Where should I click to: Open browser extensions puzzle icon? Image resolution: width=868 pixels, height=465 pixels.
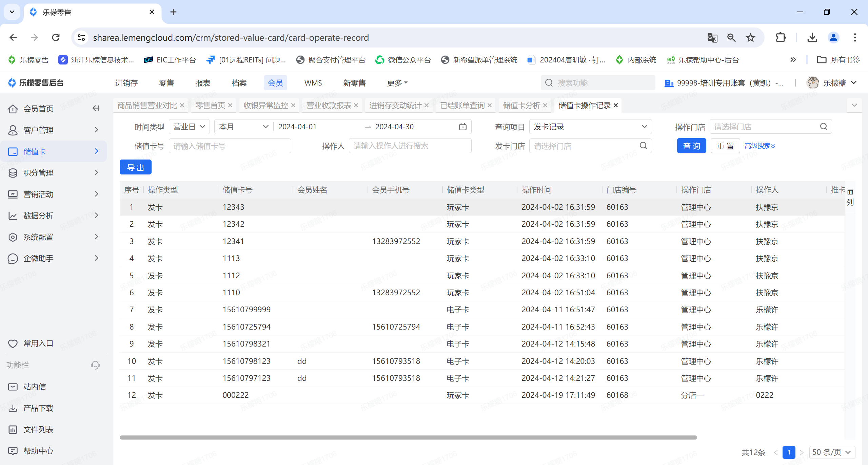point(781,38)
